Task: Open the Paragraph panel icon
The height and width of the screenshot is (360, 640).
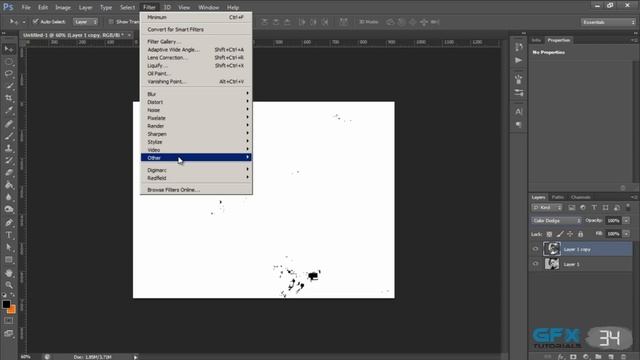Action: click(519, 124)
